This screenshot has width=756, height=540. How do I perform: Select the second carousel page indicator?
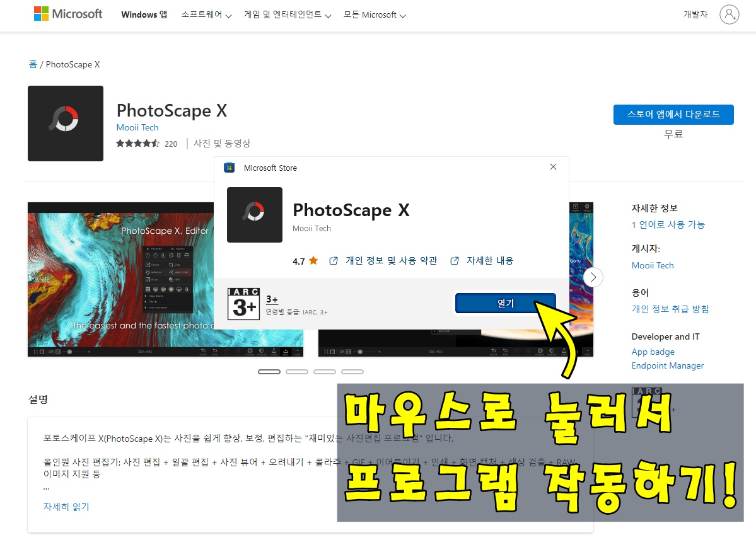click(297, 372)
